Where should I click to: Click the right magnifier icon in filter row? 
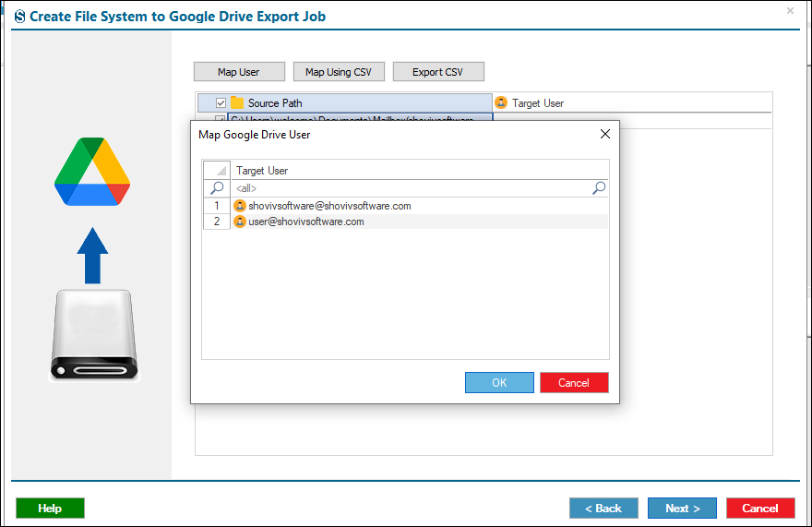point(599,188)
